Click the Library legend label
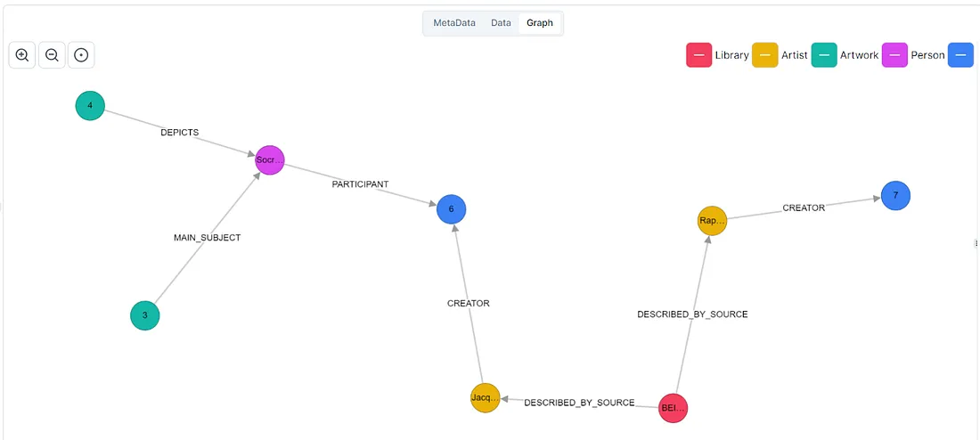 [731, 55]
